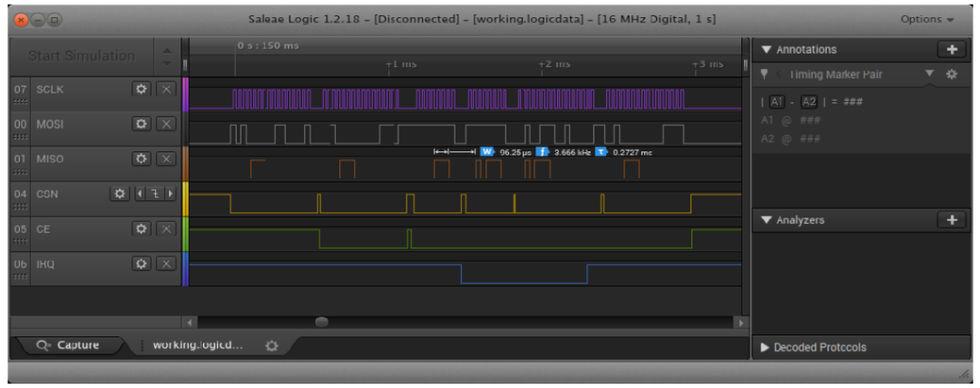Open MOSI channel settings gear
Viewport: 980px width, 388px height.
pos(142,124)
